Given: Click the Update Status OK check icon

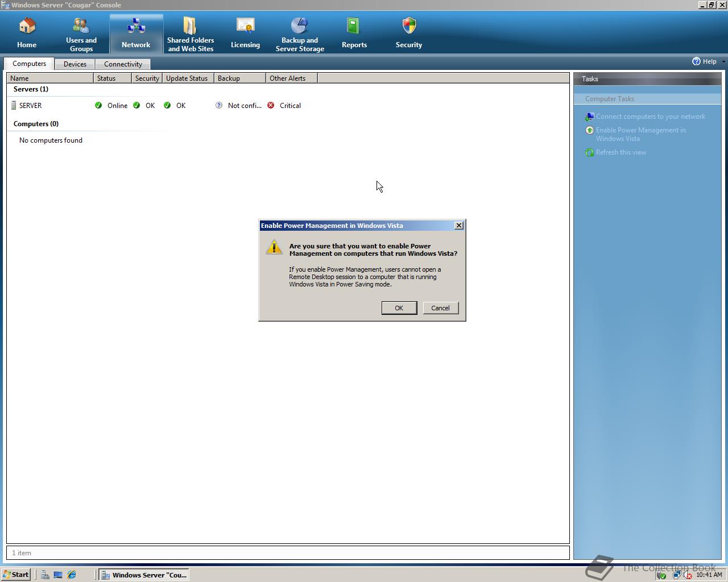Looking at the screenshot, I should 167,105.
